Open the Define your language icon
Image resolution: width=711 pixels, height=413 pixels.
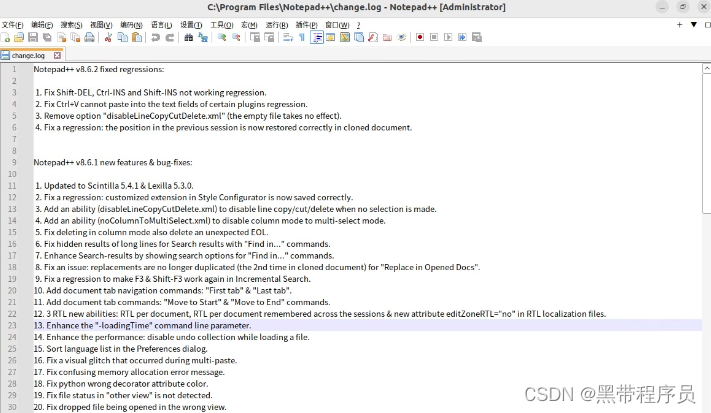331,38
